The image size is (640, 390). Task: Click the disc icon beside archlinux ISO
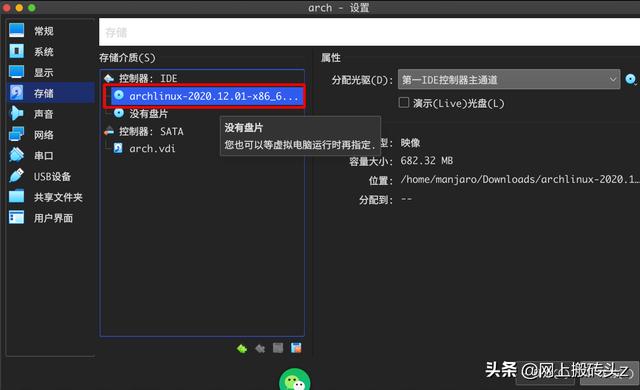coord(119,95)
